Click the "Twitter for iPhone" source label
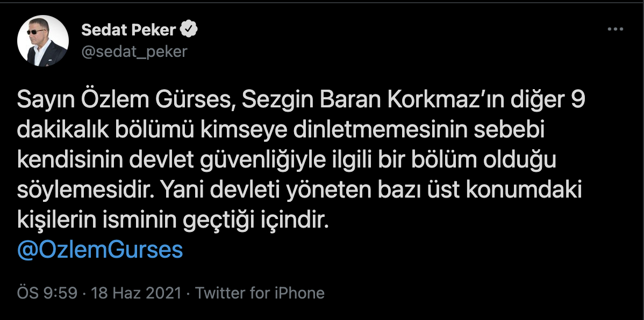 [x=260, y=293]
